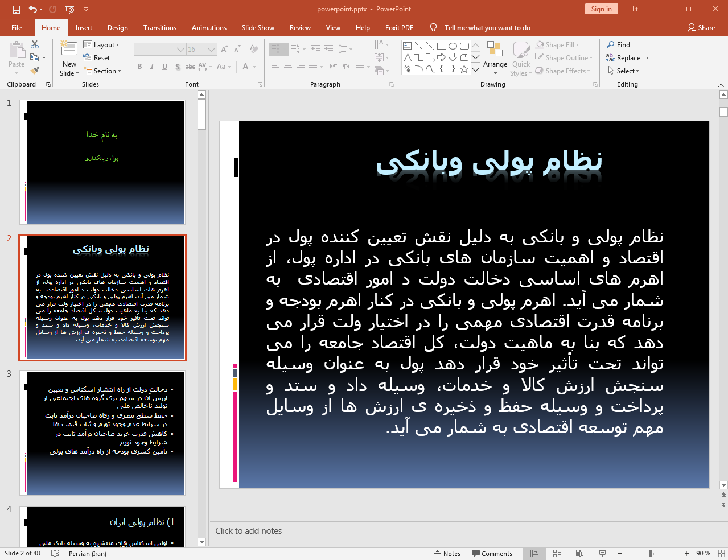Toggle underline formatting

[x=164, y=67]
